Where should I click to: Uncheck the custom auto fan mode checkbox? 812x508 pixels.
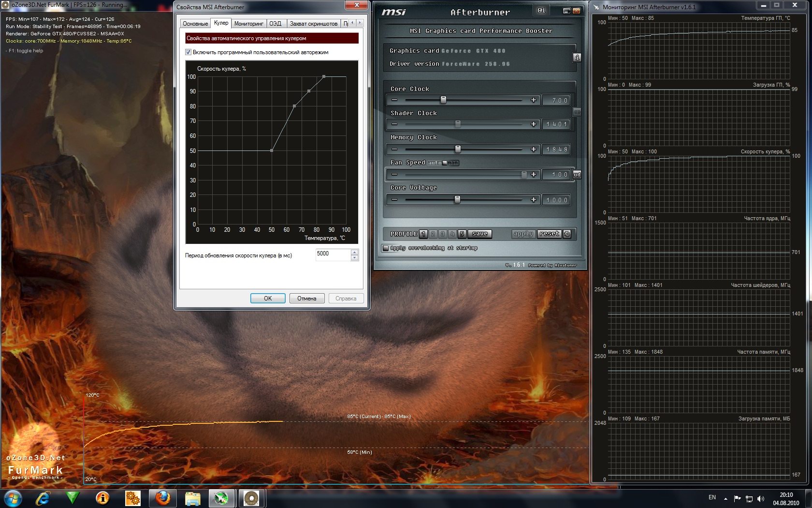(x=188, y=52)
